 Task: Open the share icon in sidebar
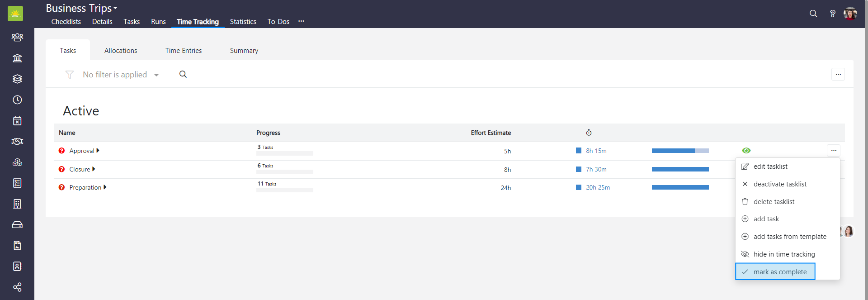tap(17, 287)
